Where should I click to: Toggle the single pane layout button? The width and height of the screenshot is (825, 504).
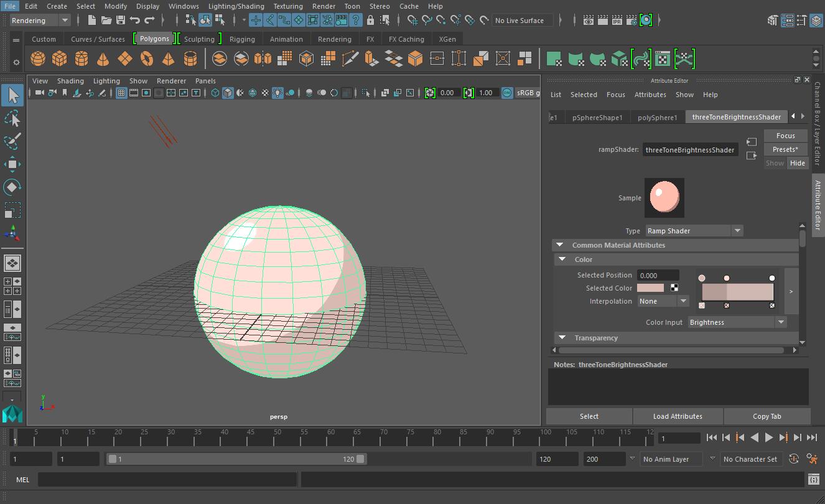[x=12, y=263]
